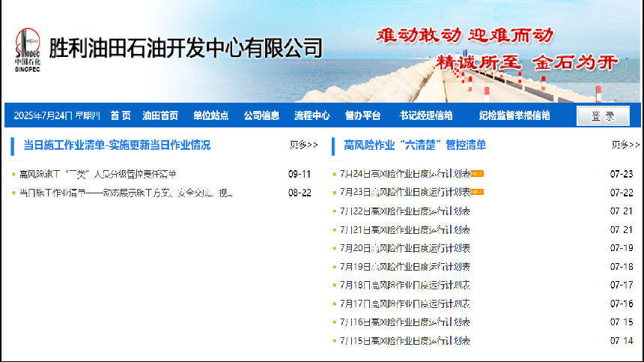Screen dimensions: 644x362
Task: Click NEW badge beside 7月23日 plan
Action: coord(477,192)
